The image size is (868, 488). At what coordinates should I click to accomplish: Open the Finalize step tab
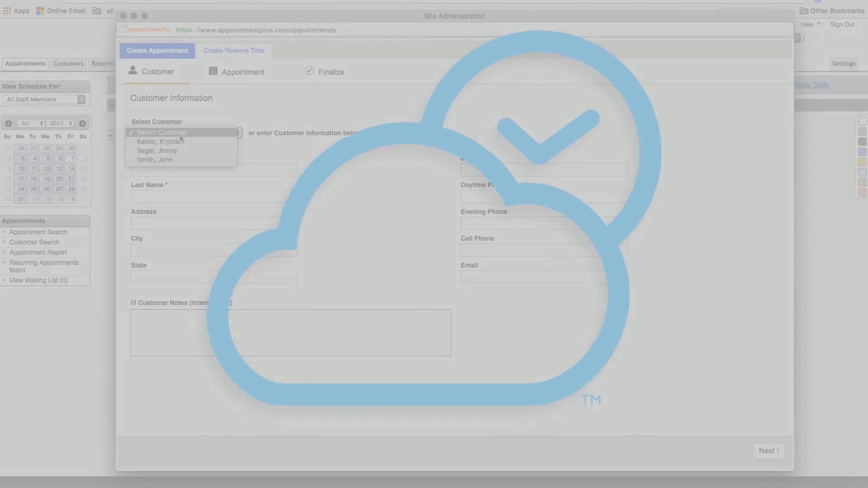[x=325, y=72]
